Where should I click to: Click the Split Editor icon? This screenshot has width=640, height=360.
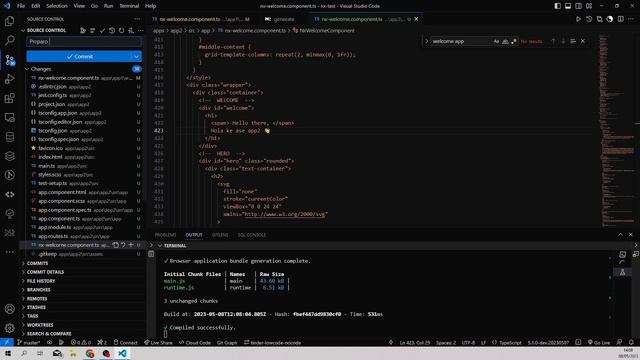pyautogui.click(x=620, y=19)
